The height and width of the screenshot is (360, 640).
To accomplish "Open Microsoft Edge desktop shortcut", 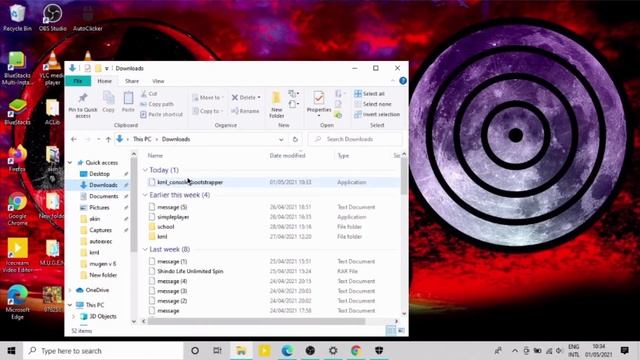I will pyautogui.click(x=17, y=302).
